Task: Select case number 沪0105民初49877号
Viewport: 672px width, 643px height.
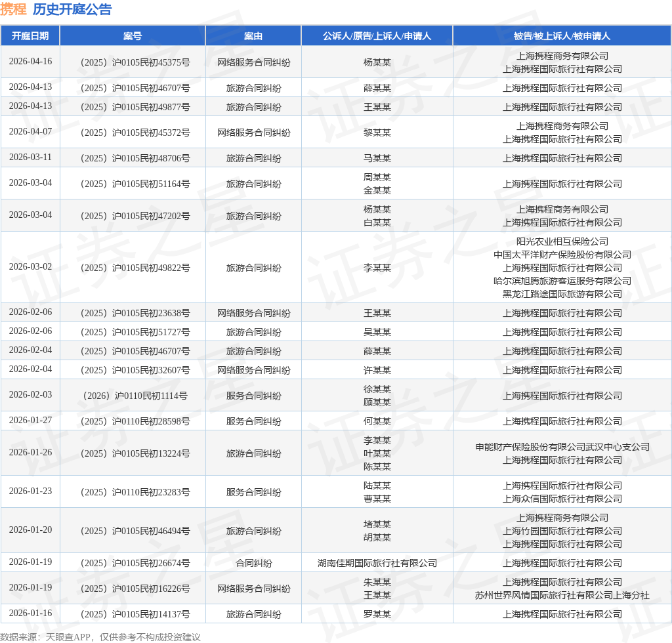Action: coord(135,107)
